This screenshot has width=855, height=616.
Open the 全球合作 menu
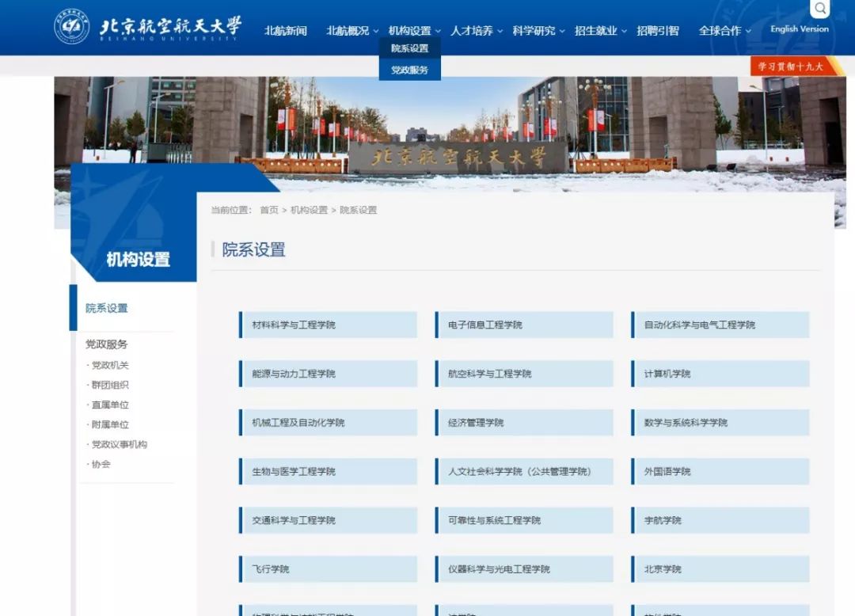tap(720, 31)
